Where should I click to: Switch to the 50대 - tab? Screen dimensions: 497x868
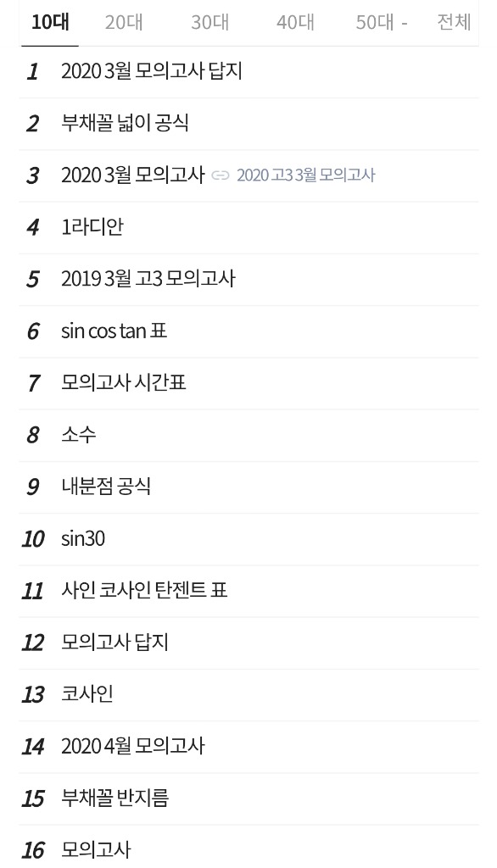point(381,22)
